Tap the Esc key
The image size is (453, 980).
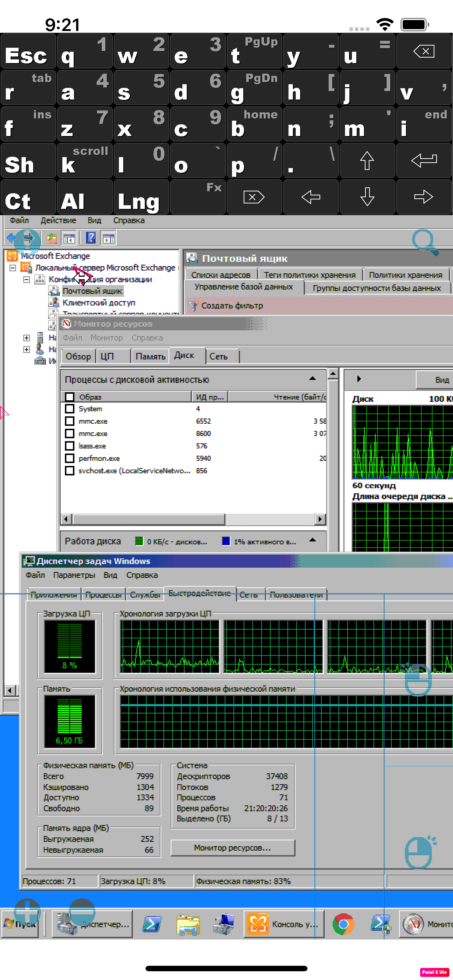pyautogui.click(x=28, y=51)
